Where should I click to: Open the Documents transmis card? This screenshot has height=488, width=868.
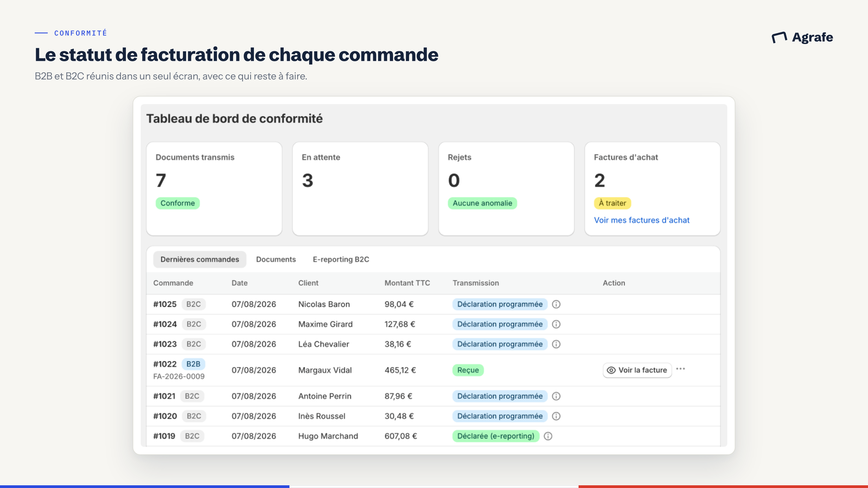click(214, 189)
